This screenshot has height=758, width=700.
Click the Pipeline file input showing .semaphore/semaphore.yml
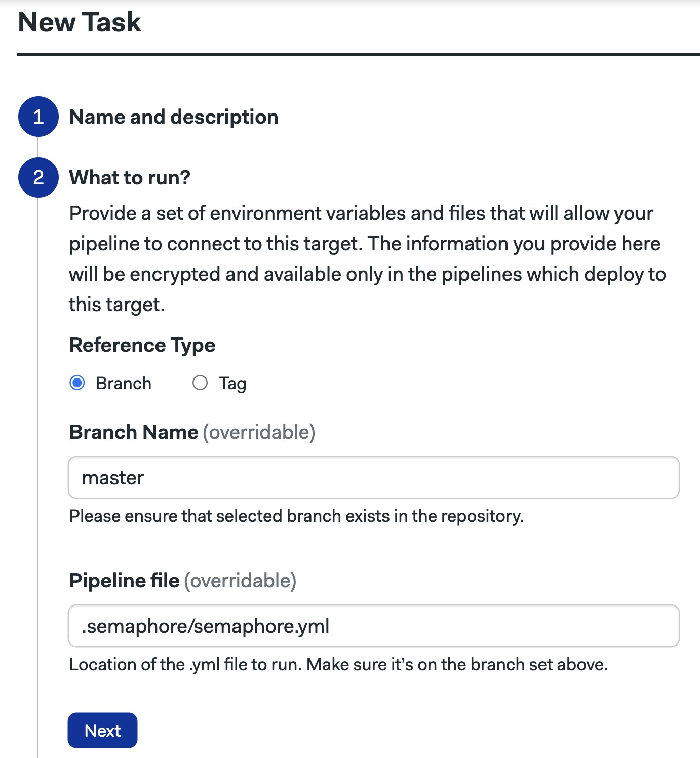374,626
